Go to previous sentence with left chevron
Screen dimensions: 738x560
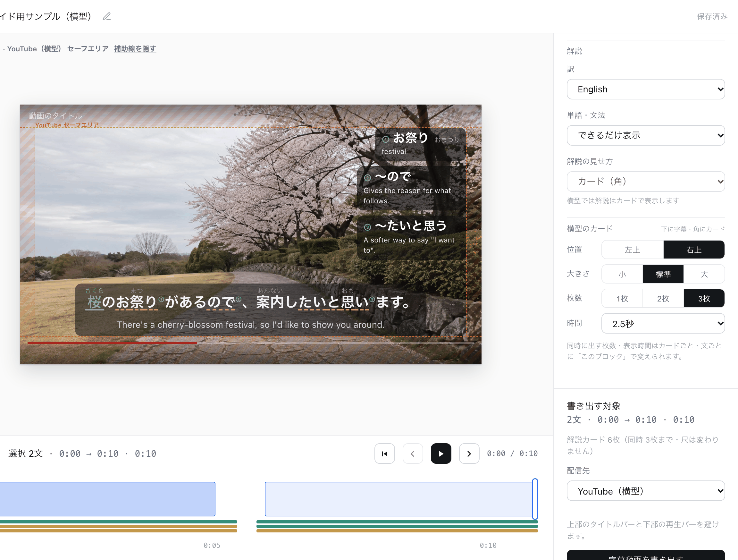pyautogui.click(x=413, y=454)
